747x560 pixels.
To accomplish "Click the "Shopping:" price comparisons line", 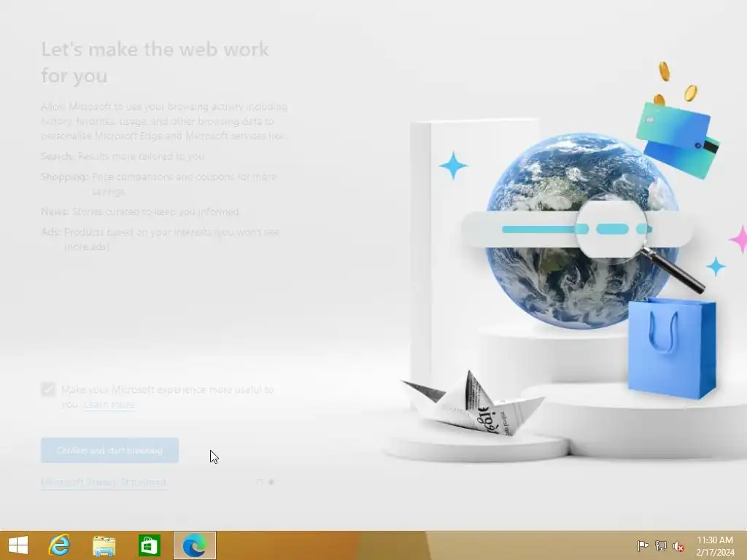I will click(158, 184).
